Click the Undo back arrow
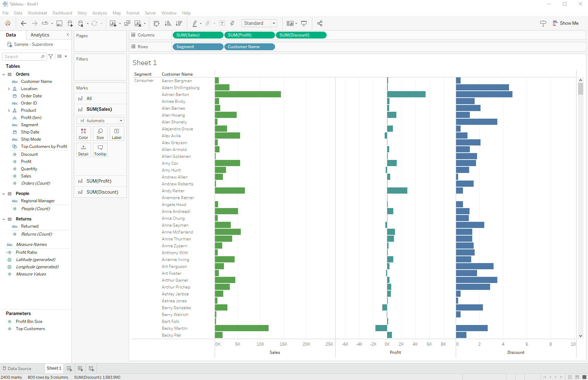 tap(23, 23)
